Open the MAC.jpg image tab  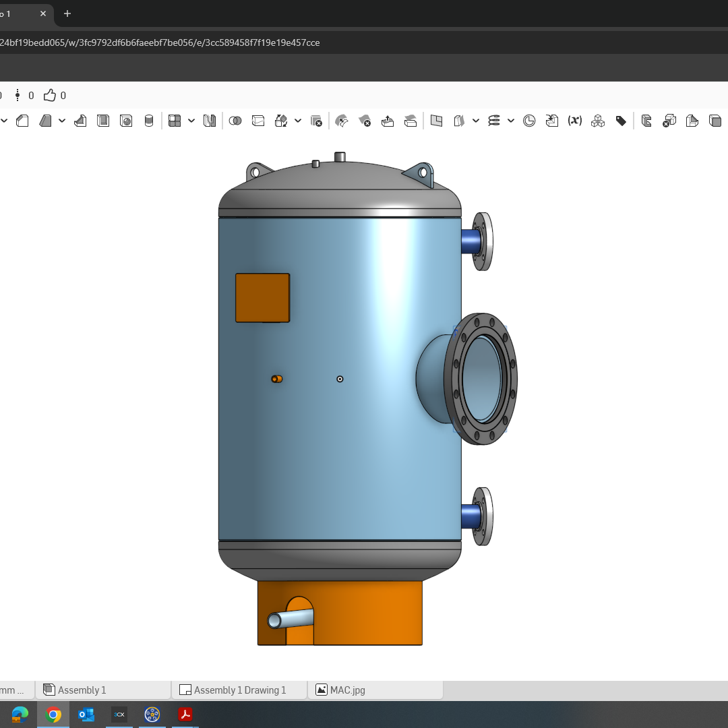coord(347,690)
